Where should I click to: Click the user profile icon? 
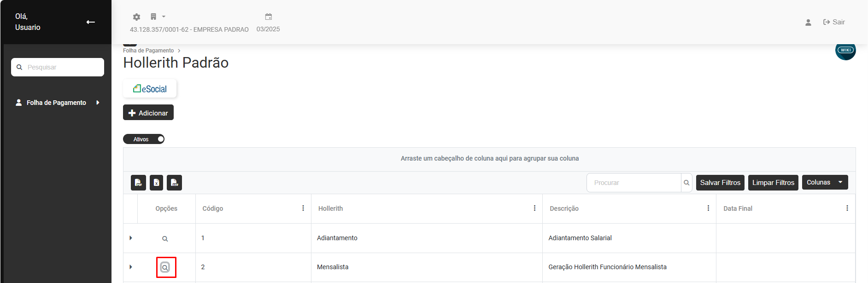[808, 23]
